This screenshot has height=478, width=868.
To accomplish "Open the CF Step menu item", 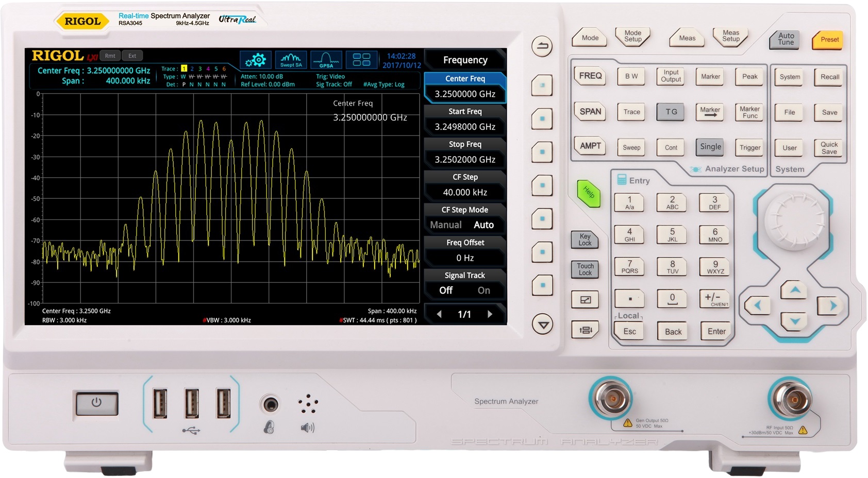I will coord(465,185).
